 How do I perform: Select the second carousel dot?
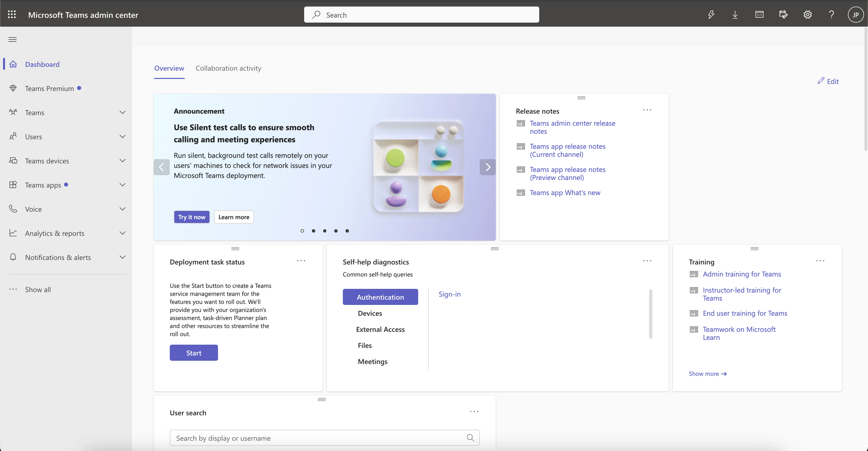point(313,231)
